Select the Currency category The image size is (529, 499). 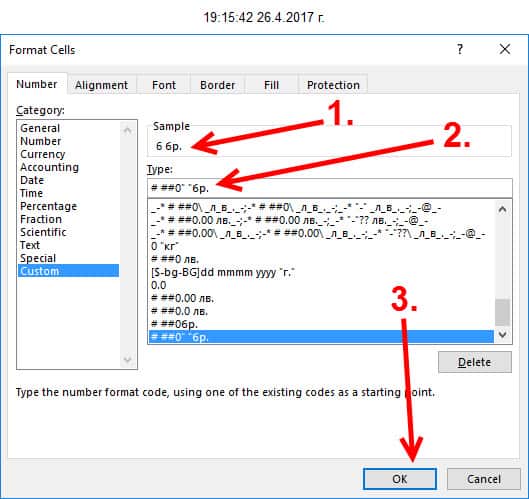pos(43,154)
